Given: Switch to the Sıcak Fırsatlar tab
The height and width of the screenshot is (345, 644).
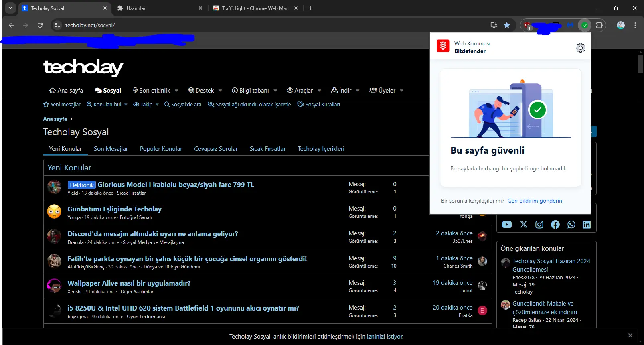Looking at the screenshot, I should tap(267, 149).
